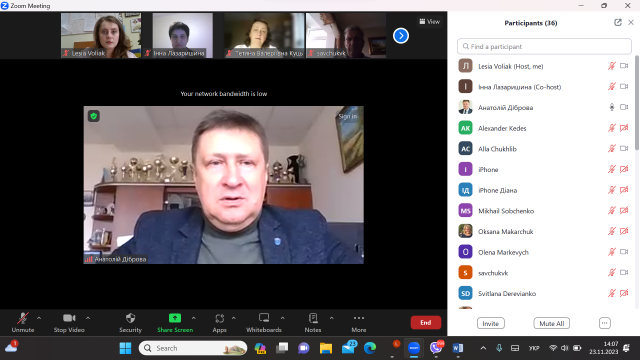Screen dimensions: 640x360
Task: Click Invite button in Participants panel
Action: [491, 323]
